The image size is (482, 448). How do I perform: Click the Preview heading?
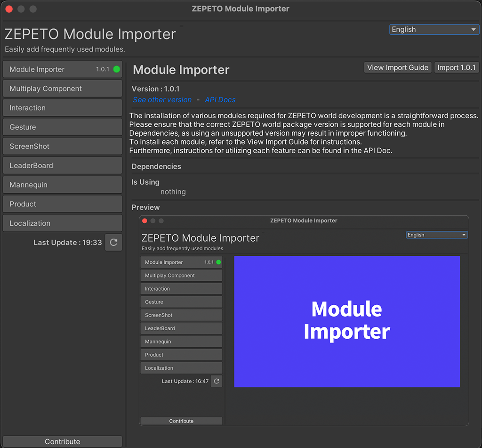146,207
